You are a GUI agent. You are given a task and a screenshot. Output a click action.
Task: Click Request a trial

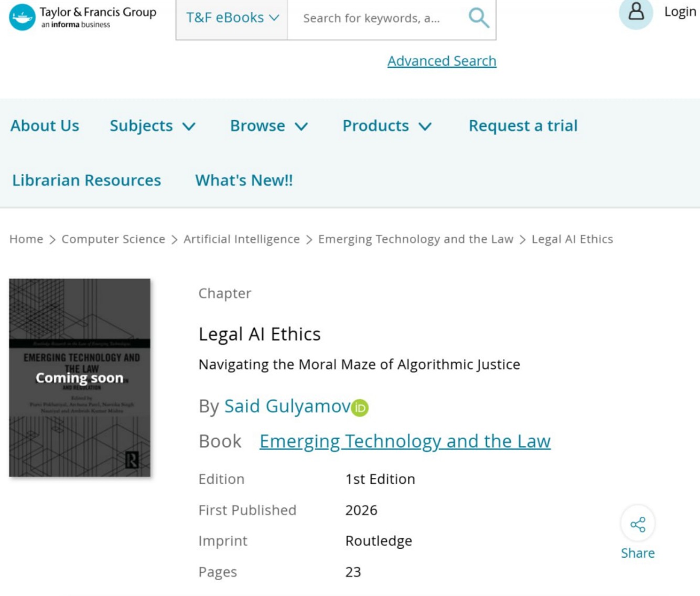click(523, 126)
